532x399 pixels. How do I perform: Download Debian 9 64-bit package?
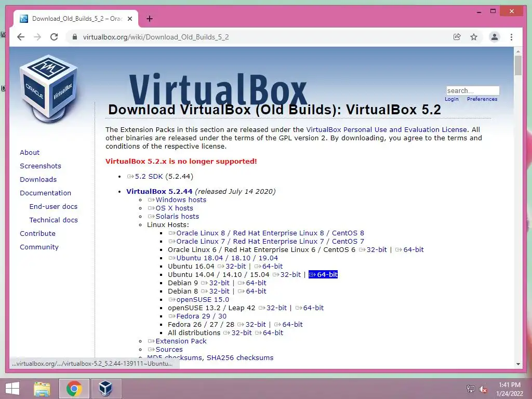(x=252, y=283)
